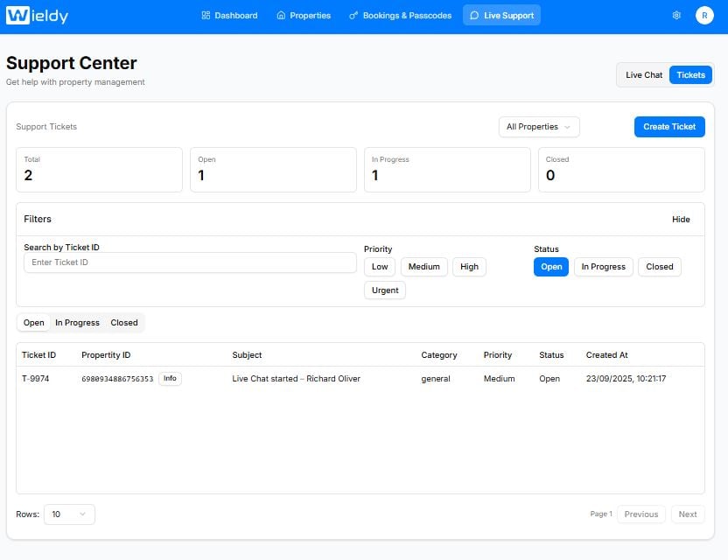Viewport: 728px width, 560px height.
Task: Open Bookings & Passcodes page
Action: (x=400, y=16)
